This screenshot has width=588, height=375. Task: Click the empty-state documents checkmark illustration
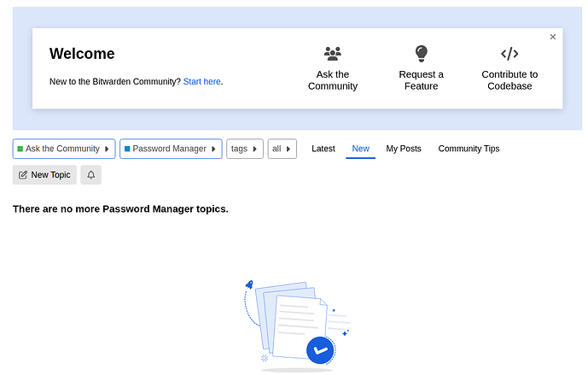point(297,325)
